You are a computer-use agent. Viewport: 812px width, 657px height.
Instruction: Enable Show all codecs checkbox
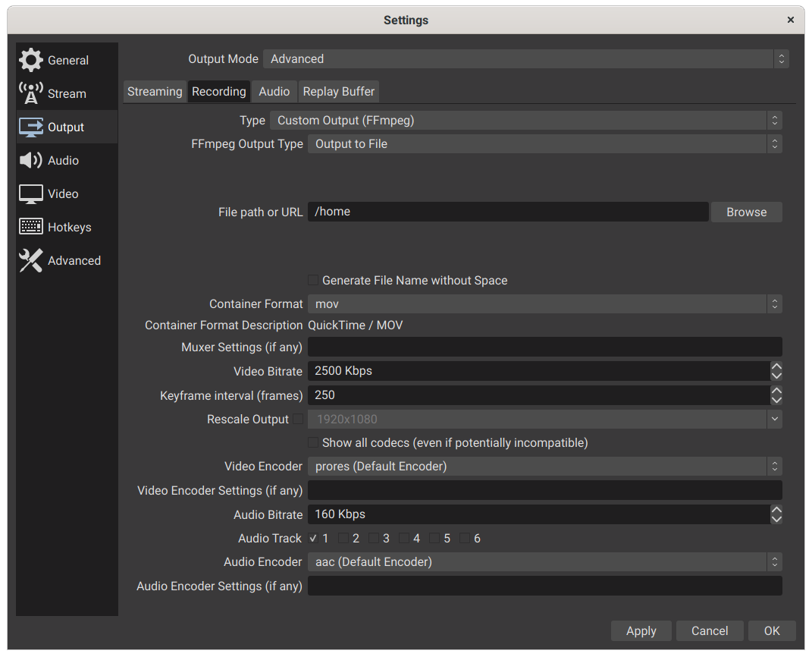pyautogui.click(x=313, y=442)
